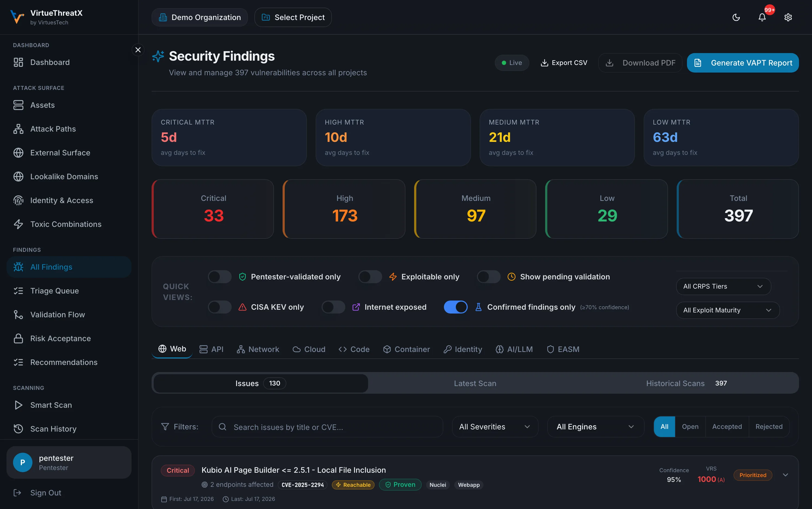Filter by Accepted status
Screen dimensions: 812x509
[727, 427]
